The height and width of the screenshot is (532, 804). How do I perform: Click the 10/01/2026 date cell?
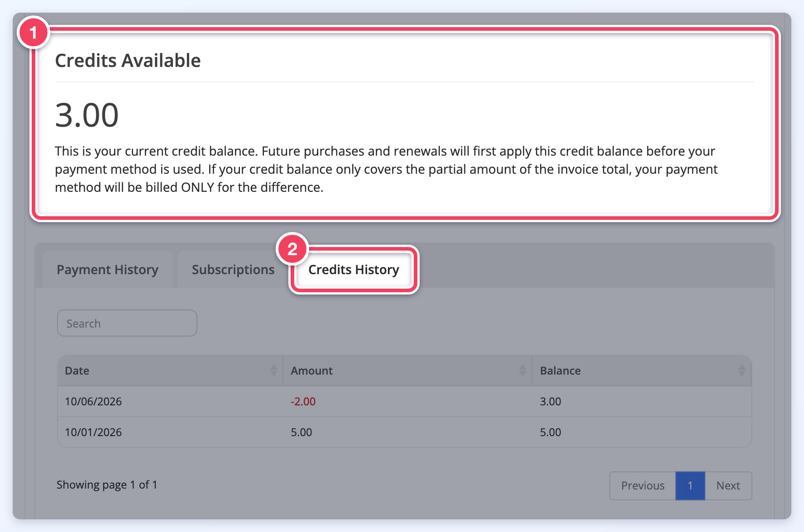click(93, 432)
